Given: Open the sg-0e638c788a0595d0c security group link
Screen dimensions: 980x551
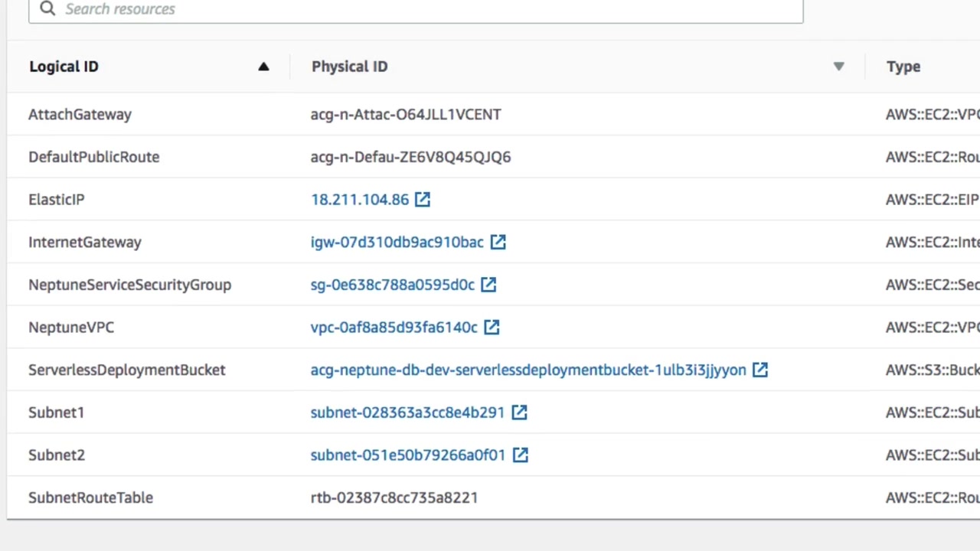Looking at the screenshot, I should click(392, 285).
